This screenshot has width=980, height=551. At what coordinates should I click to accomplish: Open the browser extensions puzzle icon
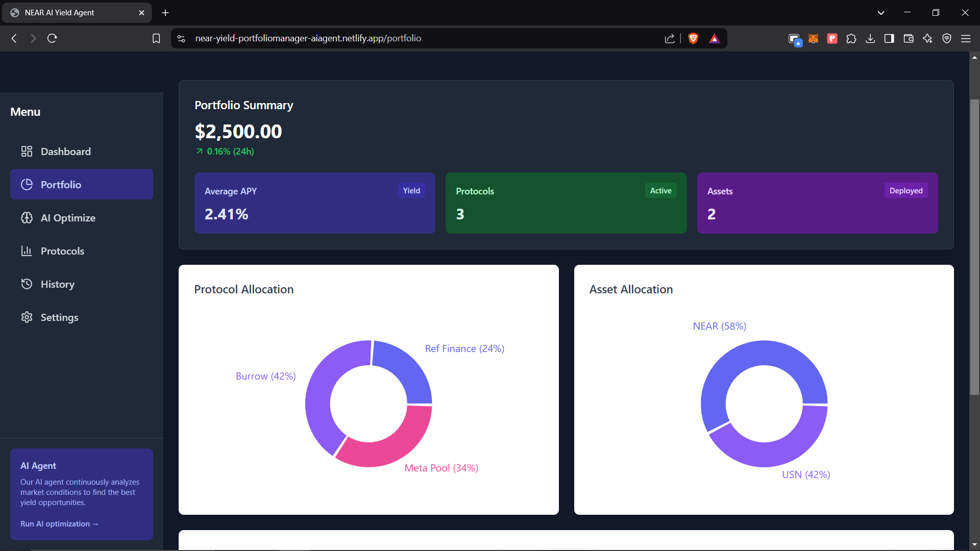pos(851,38)
